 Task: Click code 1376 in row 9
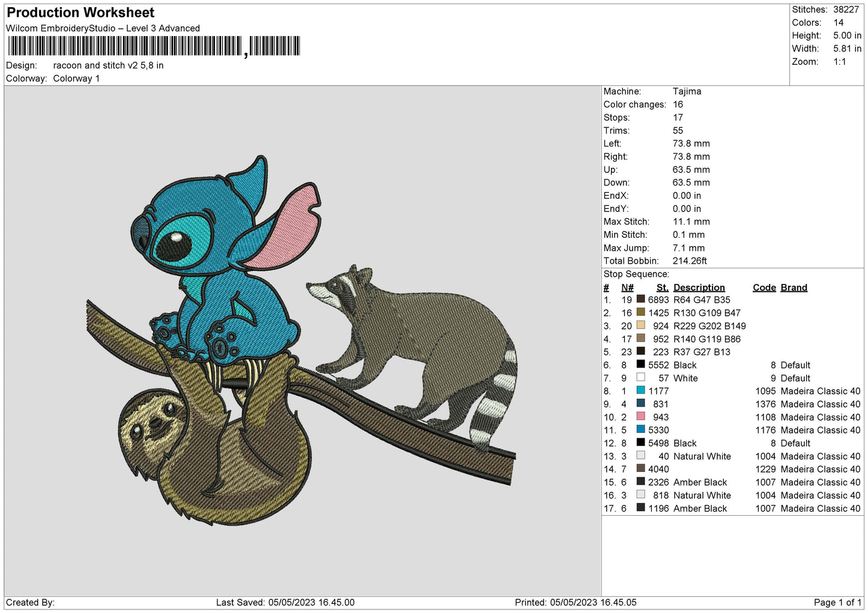pyautogui.click(x=765, y=404)
